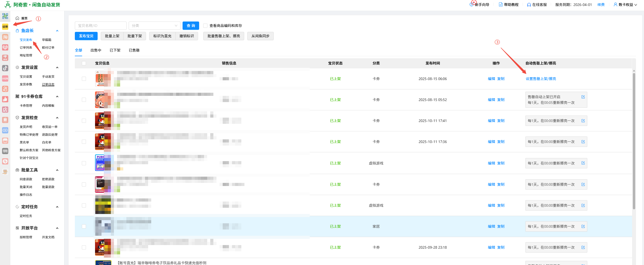Open the 已下架 tab

tap(115, 50)
